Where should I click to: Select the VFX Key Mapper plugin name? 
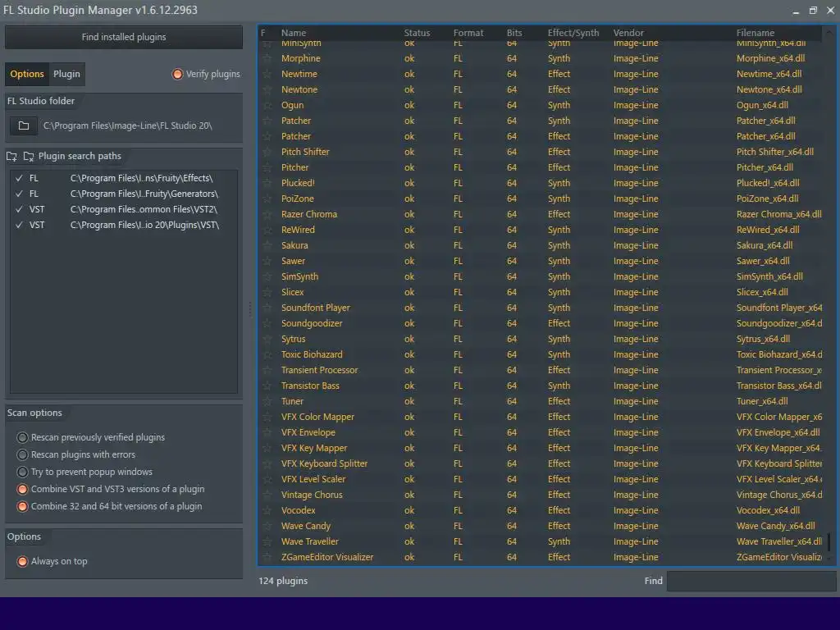(x=314, y=448)
